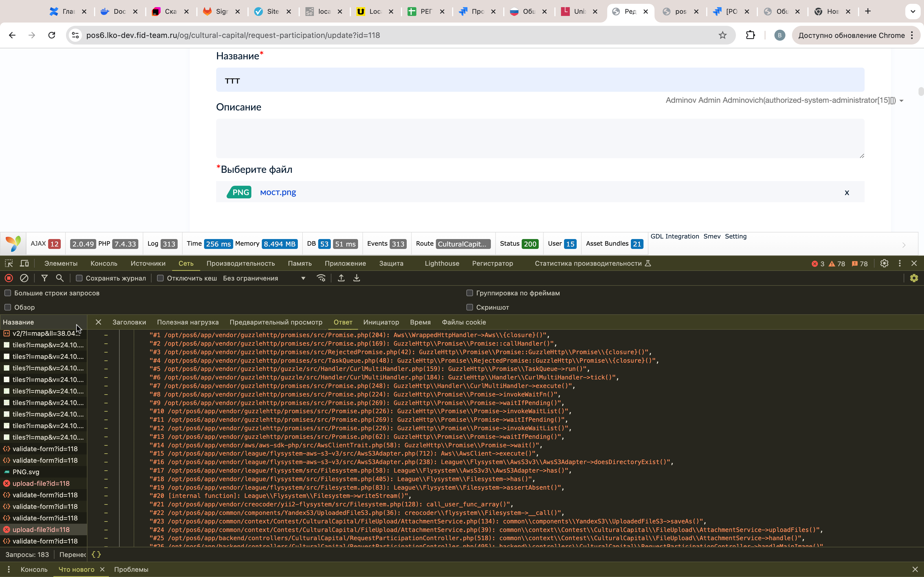The width and height of the screenshot is (924, 577).
Task: Click import HAR upload icon
Action: [x=341, y=278]
